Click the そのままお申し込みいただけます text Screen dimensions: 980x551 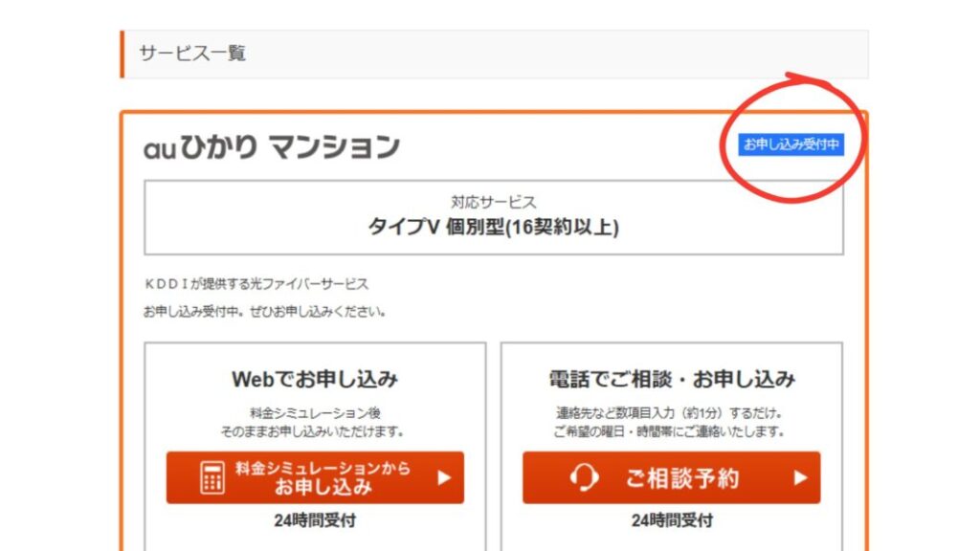coord(313,431)
